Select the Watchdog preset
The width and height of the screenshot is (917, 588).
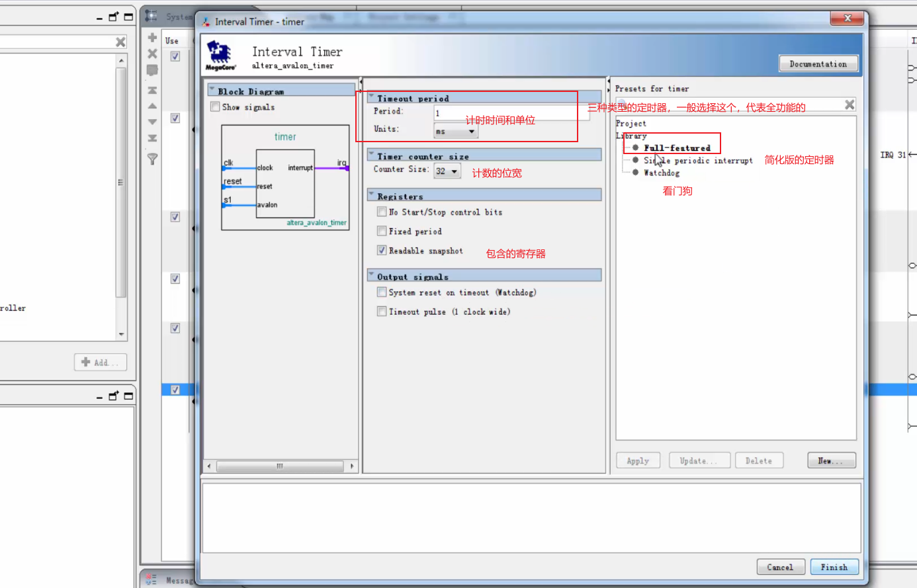point(662,173)
